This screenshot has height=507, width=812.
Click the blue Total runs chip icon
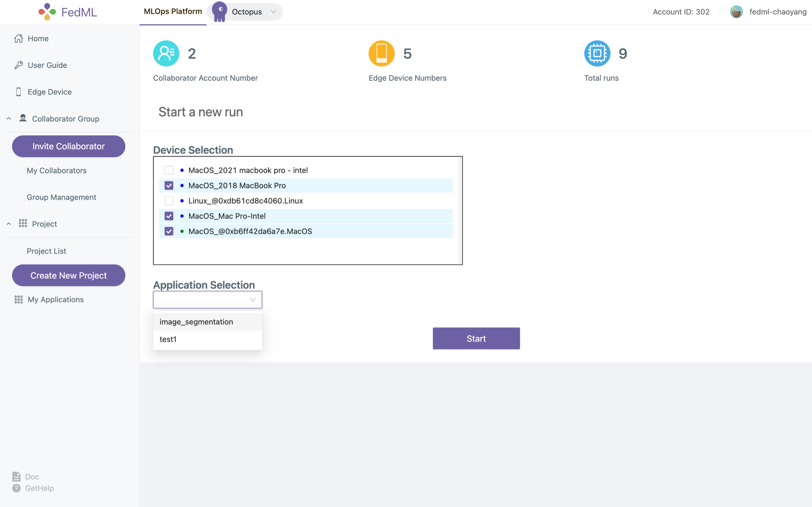point(597,53)
